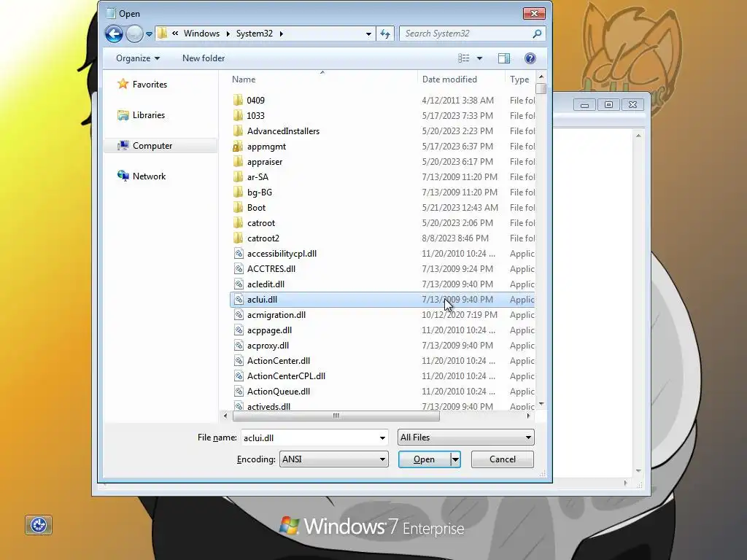Open recent locations dropdown beside Forward button
The image size is (747, 560).
tap(149, 34)
